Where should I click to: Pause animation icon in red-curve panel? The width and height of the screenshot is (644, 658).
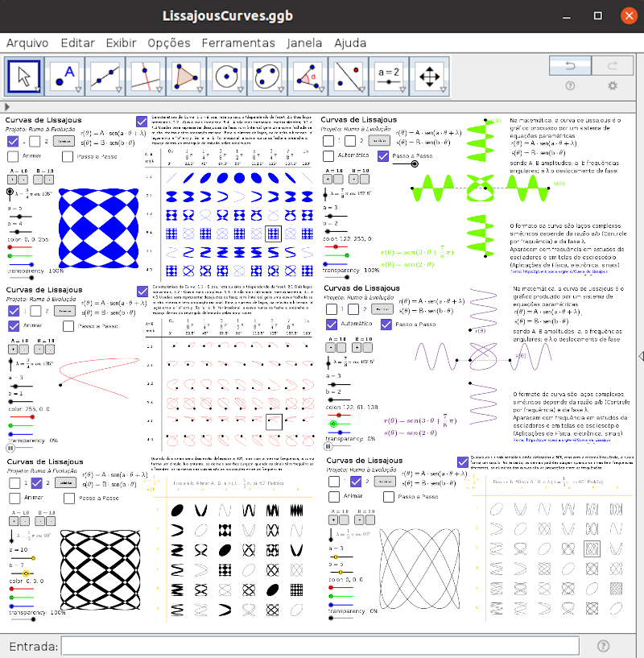coord(10,448)
